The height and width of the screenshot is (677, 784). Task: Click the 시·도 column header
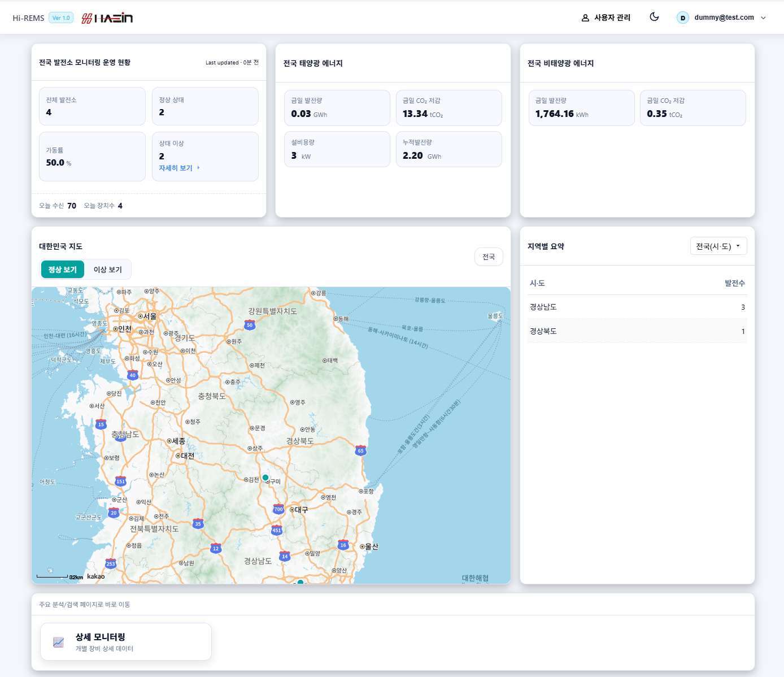tap(537, 283)
